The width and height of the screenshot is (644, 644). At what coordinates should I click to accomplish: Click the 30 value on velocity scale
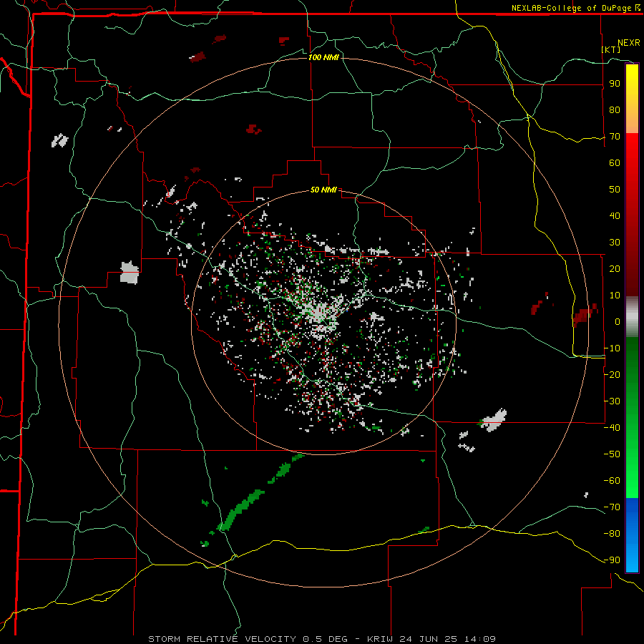pyautogui.click(x=615, y=243)
